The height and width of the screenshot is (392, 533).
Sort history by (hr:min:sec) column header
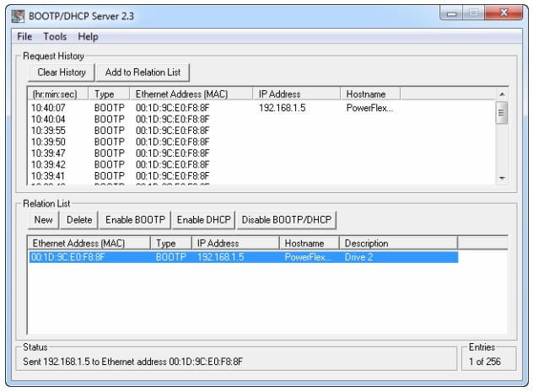tap(58, 94)
